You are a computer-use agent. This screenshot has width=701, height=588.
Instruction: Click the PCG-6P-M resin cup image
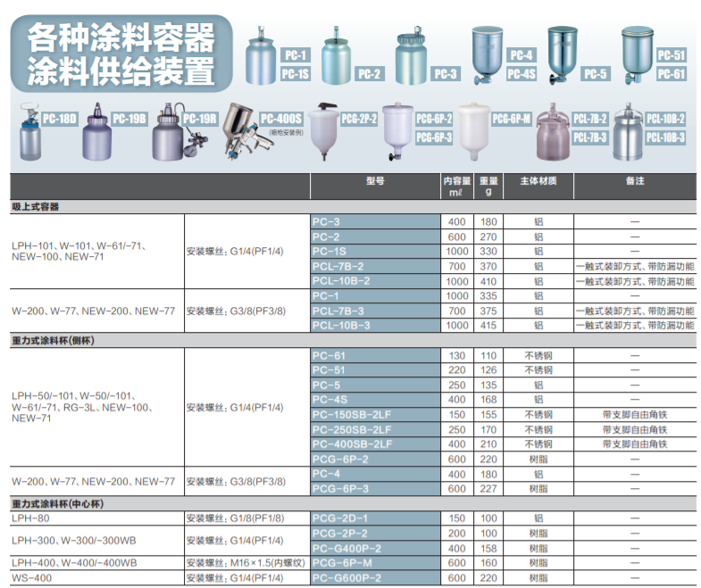[x=474, y=131]
